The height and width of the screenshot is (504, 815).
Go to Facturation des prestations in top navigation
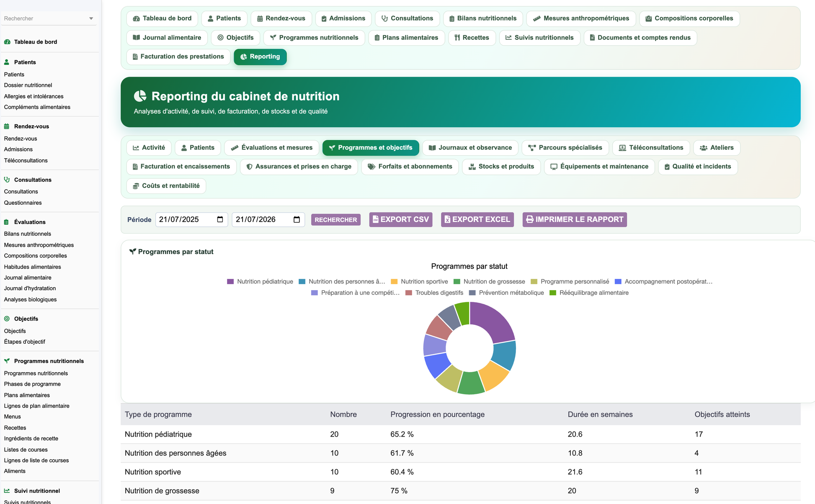(x=178, y=57)
